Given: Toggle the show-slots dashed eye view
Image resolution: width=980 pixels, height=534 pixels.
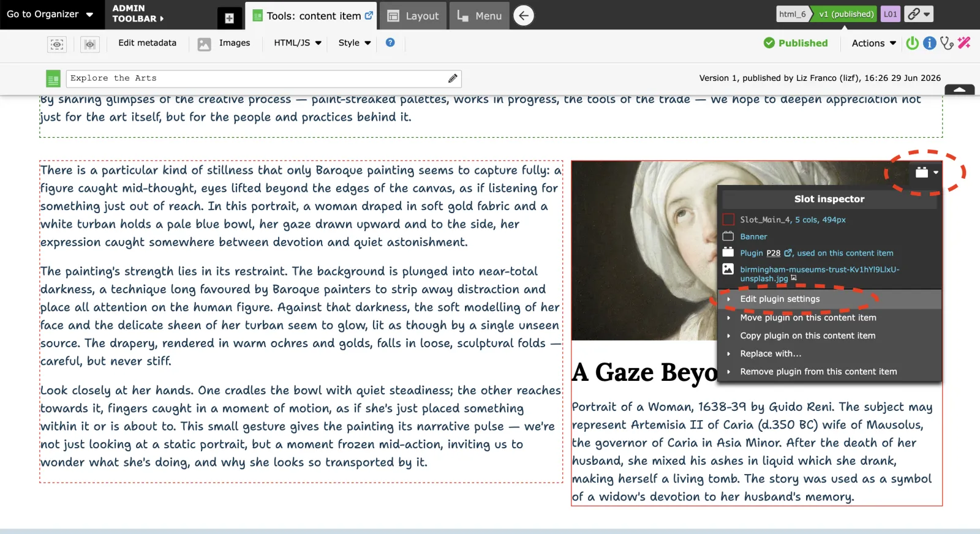Looking at the screenshot, I should pos(57,44).
